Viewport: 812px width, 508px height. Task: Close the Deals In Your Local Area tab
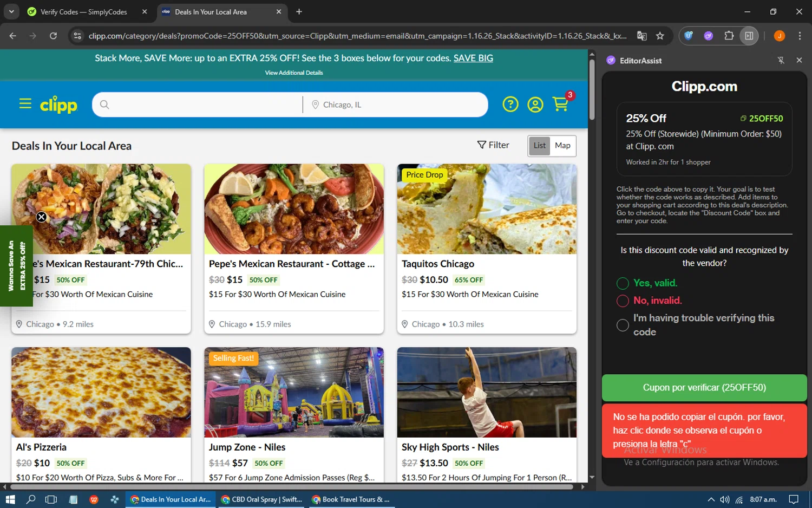coord(279,12)
